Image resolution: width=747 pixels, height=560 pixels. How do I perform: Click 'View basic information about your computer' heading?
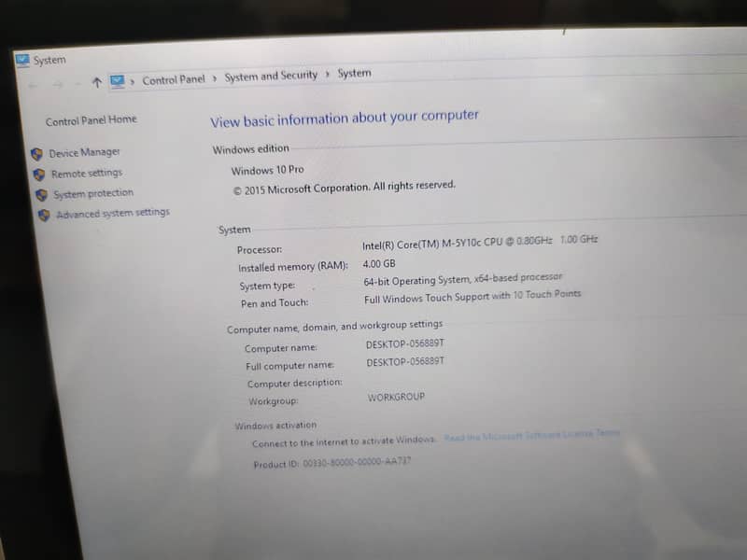pyautogui.click(x=345, y=118)
